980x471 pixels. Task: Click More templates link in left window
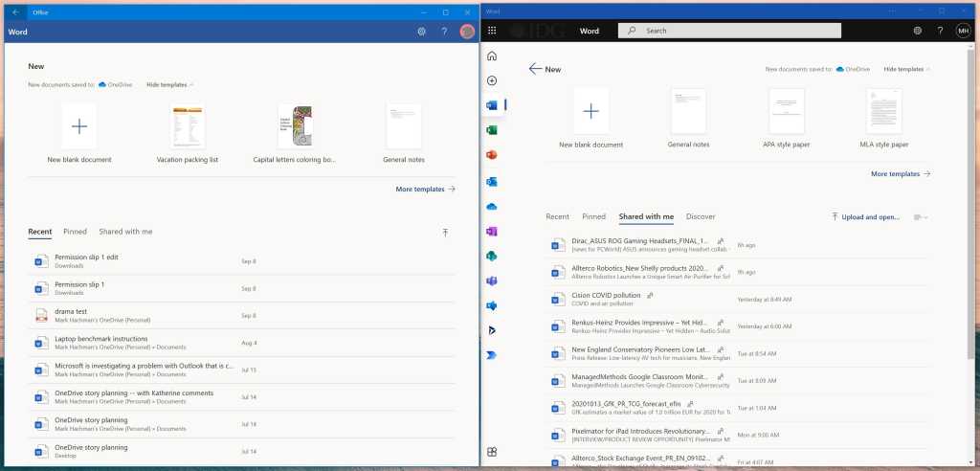point(426,189)
